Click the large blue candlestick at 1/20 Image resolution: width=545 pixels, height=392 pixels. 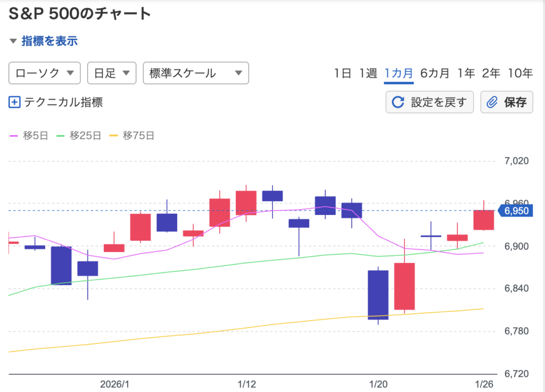pyautogui.click(x=378, y=295)
